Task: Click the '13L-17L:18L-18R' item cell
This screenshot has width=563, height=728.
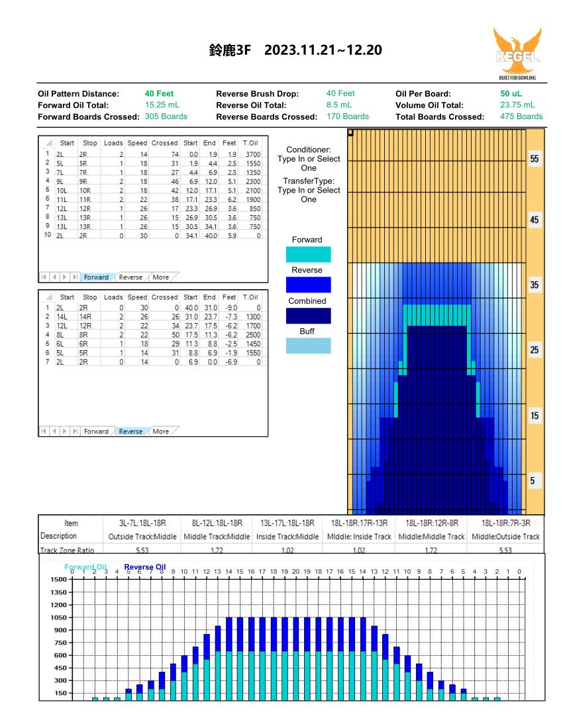Action: tap(287, 523)
